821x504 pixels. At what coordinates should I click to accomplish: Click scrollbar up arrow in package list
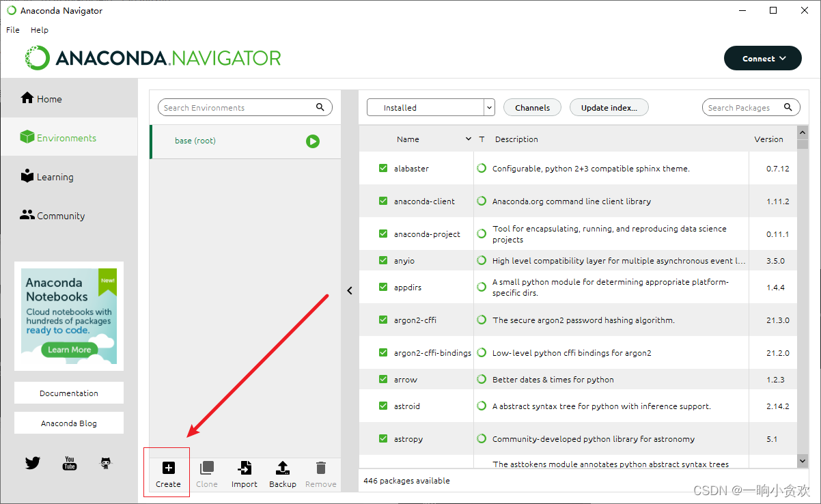point(803,132)
